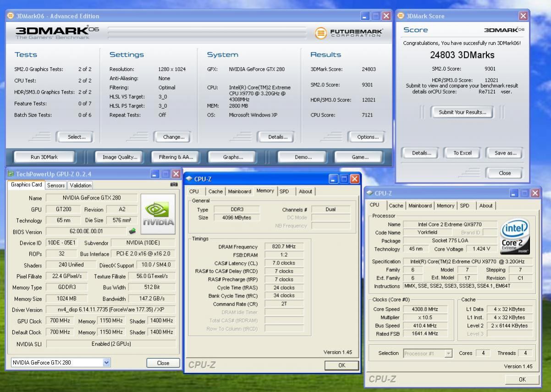The height and width of the screenshot is (392, 551).
Task: Click the Bandwidth value 147.2 GB/s
Action: tap(152, 299)
